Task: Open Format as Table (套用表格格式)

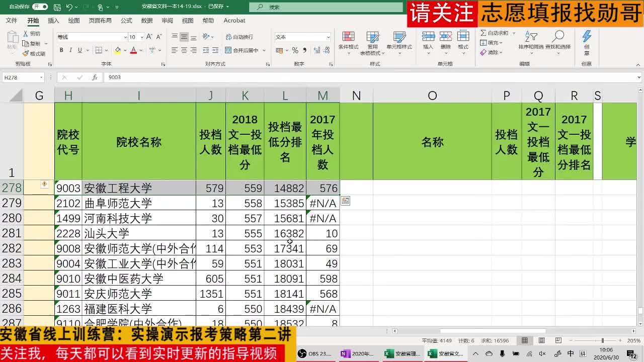Action: pos(373,43)
